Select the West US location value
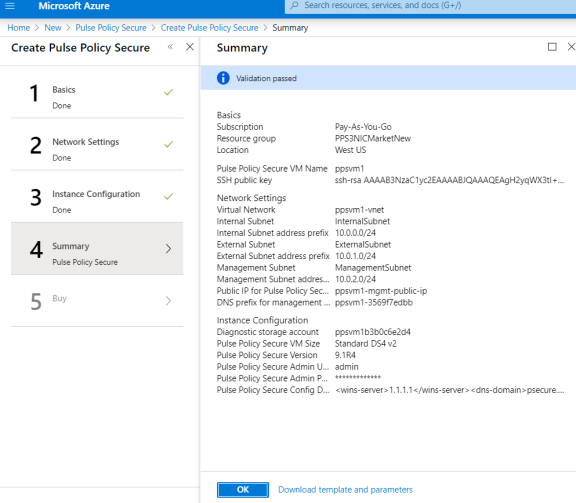576x503 pixels. (x=350, y=150)
